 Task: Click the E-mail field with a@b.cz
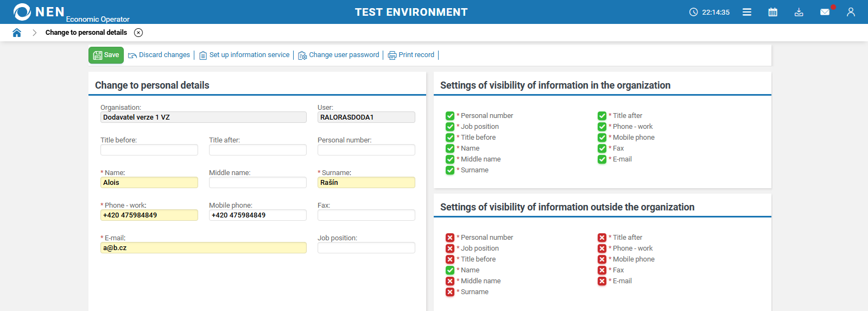[204, 248]
